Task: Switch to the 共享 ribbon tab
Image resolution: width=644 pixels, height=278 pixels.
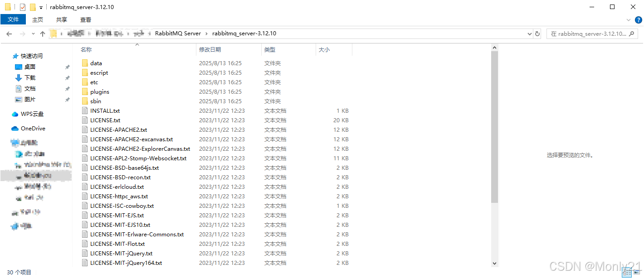Action: tap(62, 19)
